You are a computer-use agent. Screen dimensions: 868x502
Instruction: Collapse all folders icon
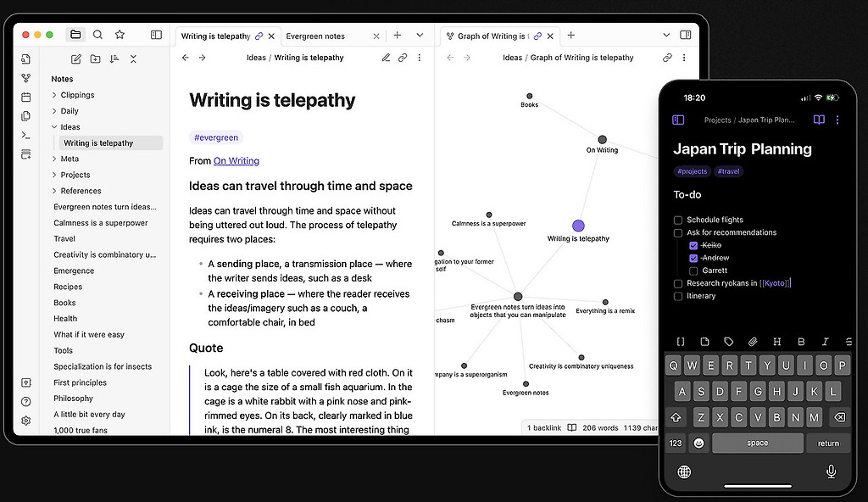(133, 59)
